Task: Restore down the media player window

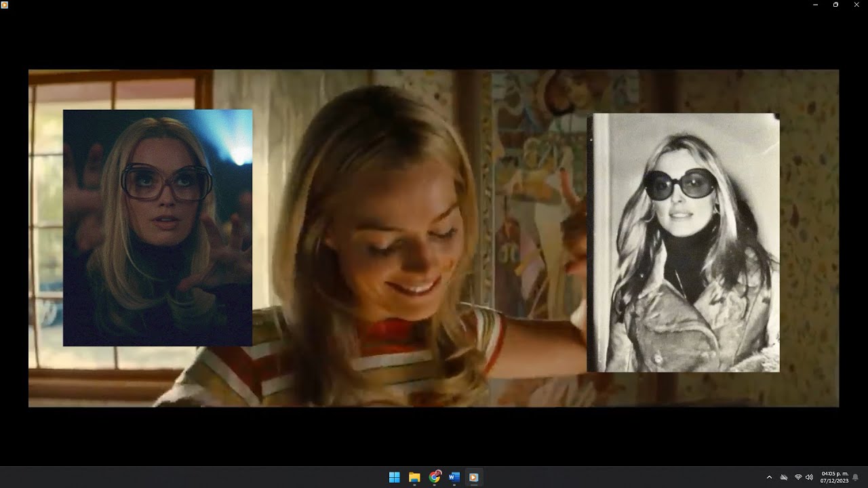Action: pyautogui.click(x=835, y=5)
